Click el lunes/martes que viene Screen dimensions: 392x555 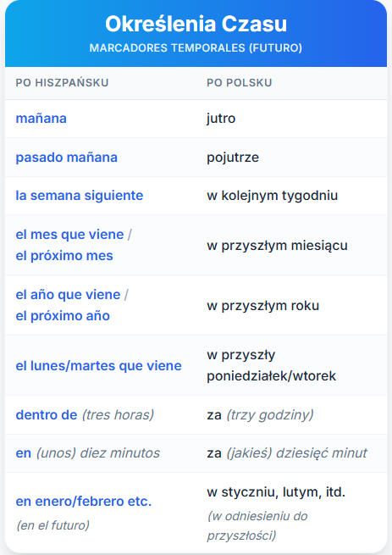(x=98, y=366)
